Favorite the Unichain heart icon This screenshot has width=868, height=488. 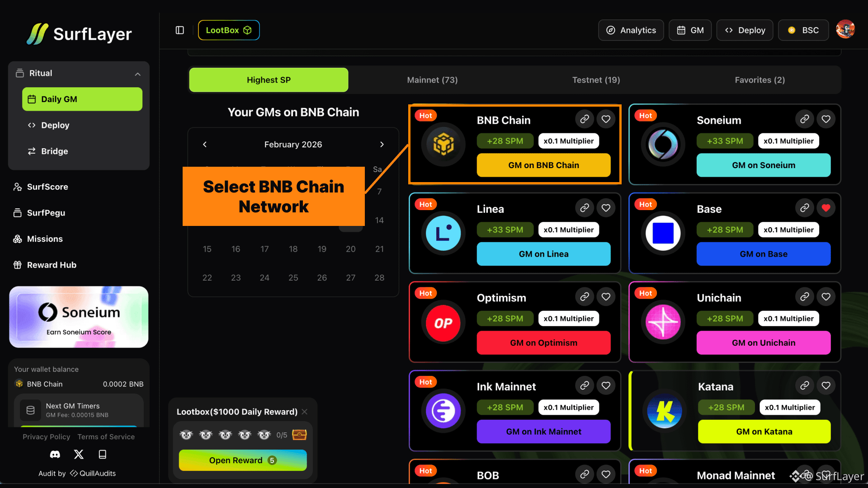[x=826, y=297]
